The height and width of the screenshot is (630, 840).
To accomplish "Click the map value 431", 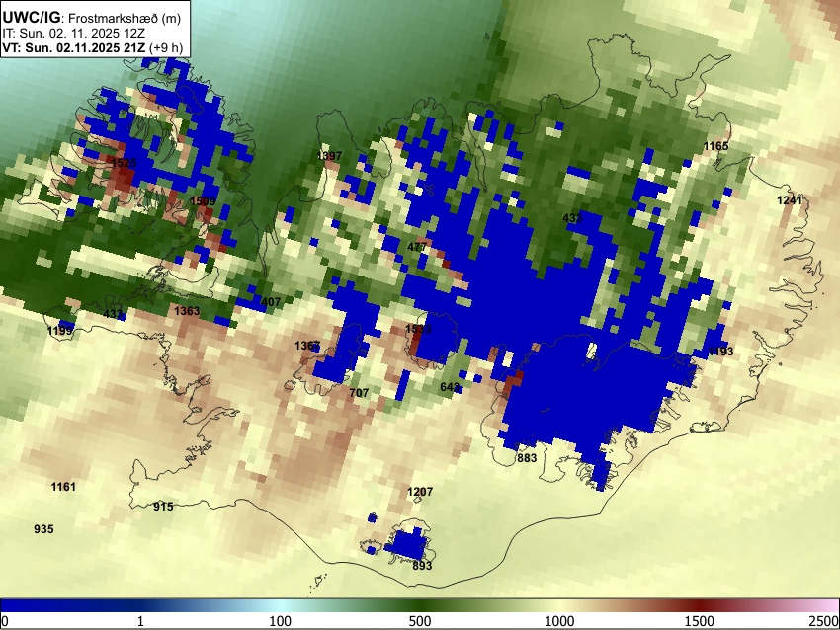I will coord(113,313).
